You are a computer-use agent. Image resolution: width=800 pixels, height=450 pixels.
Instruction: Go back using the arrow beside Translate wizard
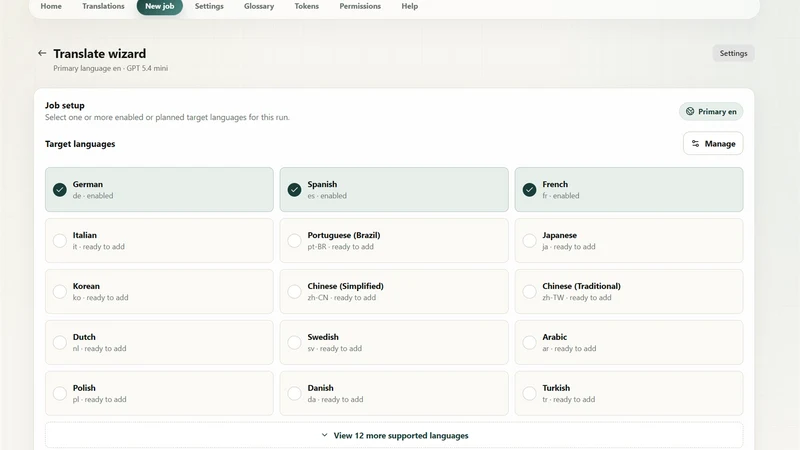[42, 53]
